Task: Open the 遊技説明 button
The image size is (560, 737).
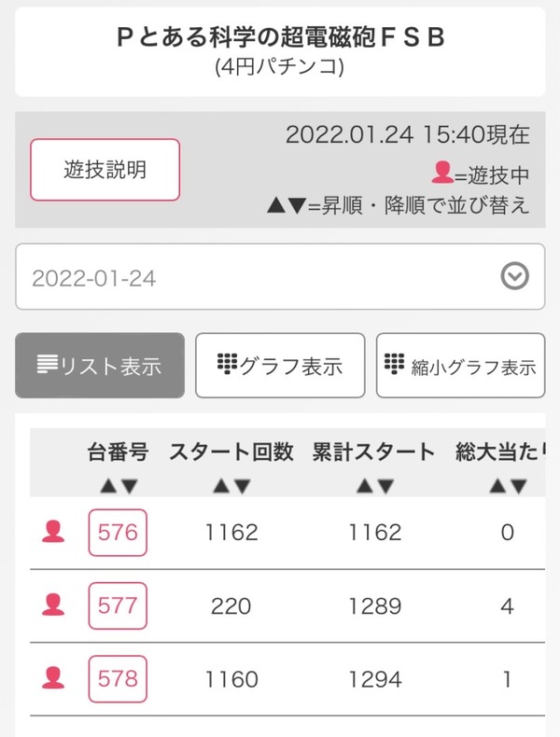Action: (x=105, y=170)
